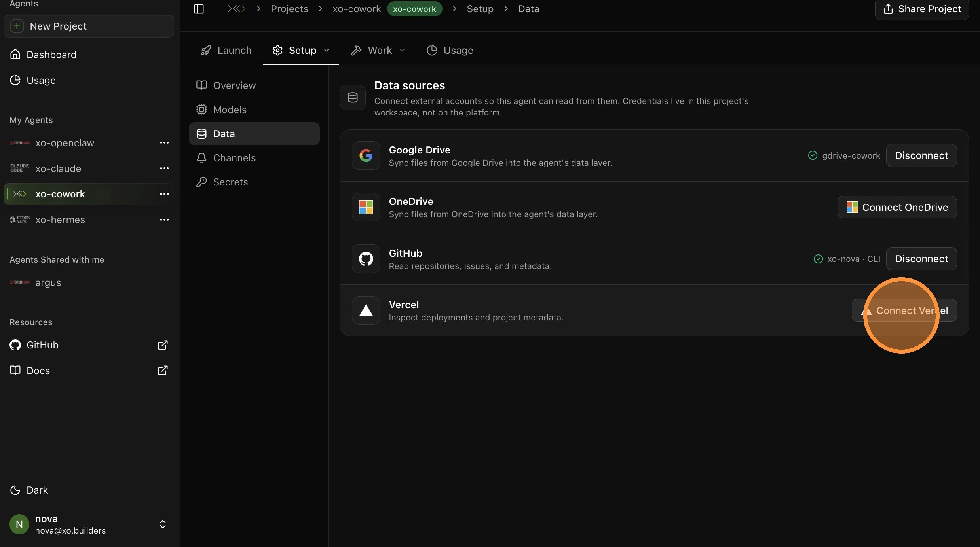Screen dimensions: 980x547
Task: Click the xo-nova · CLI status
Action: 847,259
